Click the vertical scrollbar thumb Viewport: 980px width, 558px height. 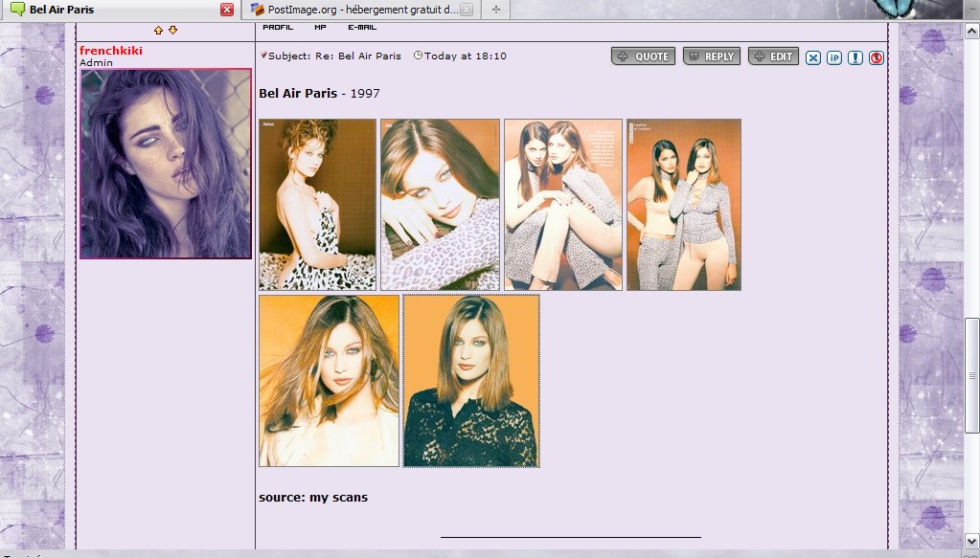[972, 375]
